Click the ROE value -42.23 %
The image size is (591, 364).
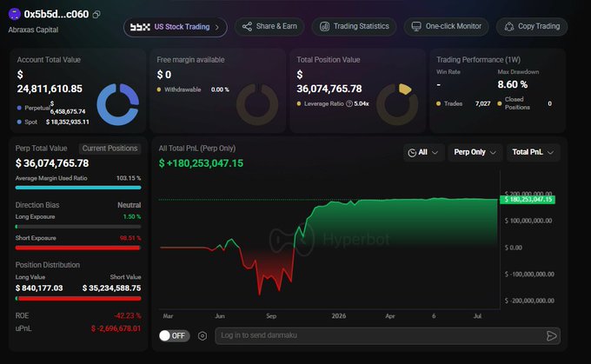pyautogui.click(x=128, y=315)
